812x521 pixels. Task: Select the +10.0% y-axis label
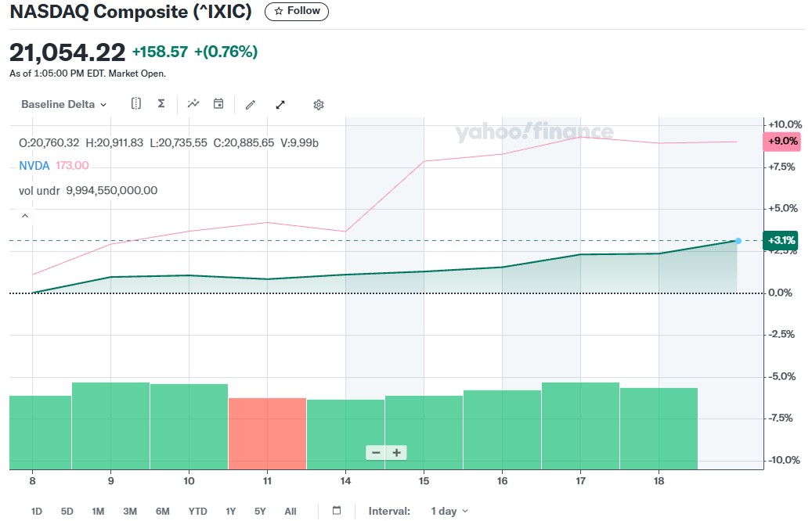785,124
